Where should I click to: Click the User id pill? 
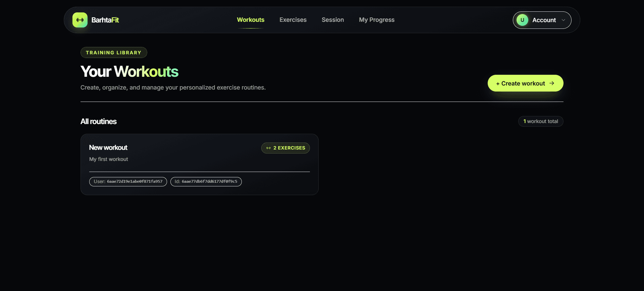pyautogui.click(x=128, y=181)
